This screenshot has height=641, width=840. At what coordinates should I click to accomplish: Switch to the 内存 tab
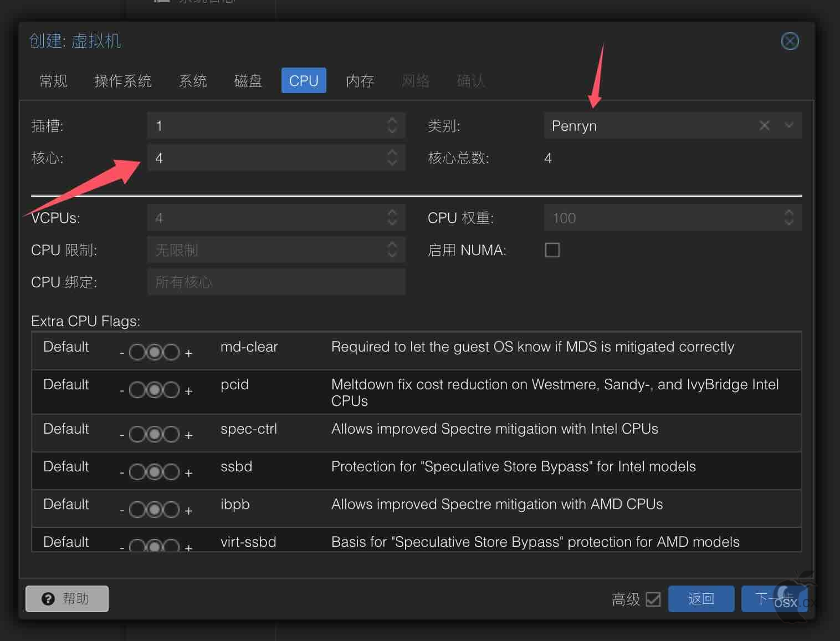(x=360, y=81)
